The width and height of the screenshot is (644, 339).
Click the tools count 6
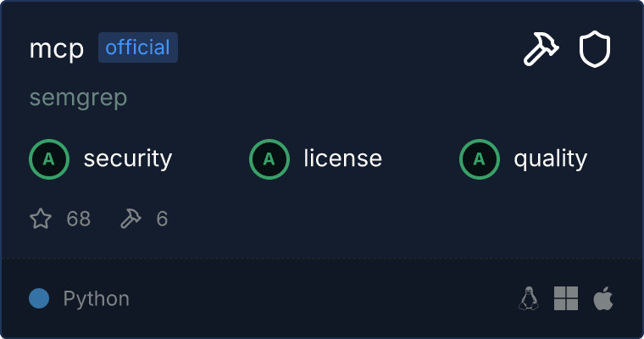[162, 220]
